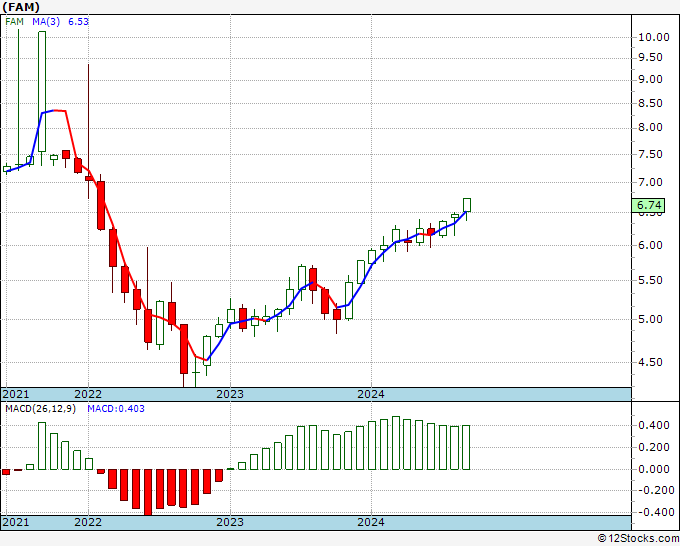Click the 9.00 price axis label
This screenshot has width=680, height=546.
point(650,80)
